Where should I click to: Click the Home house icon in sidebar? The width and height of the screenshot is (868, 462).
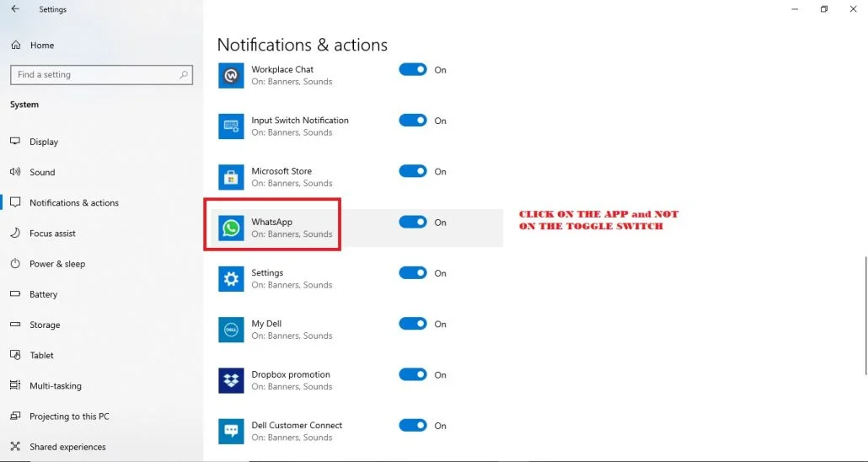click(15, 45)
